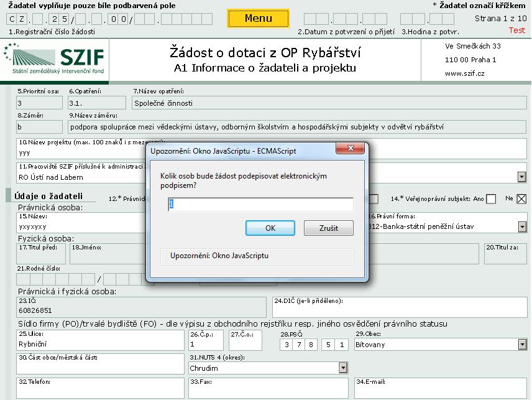Click the Název opatření field
Screen dimensions: 532x400
329,103
